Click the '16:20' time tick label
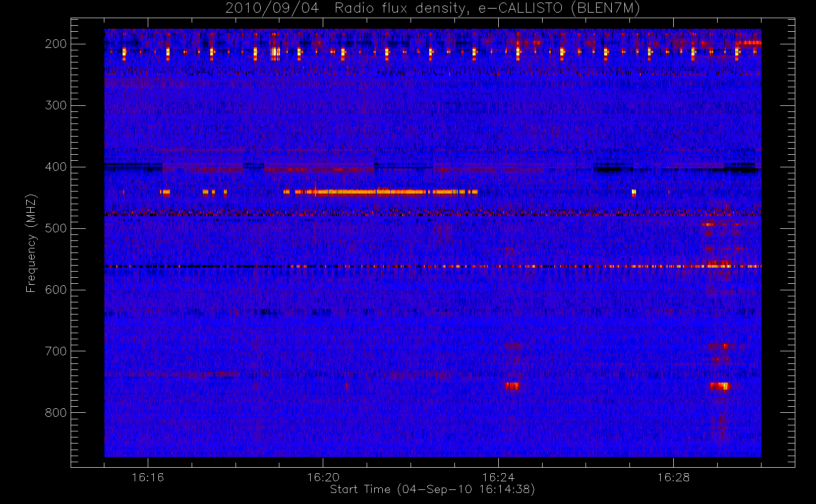Screen dimensions: 816x504 tap(323, 477)
